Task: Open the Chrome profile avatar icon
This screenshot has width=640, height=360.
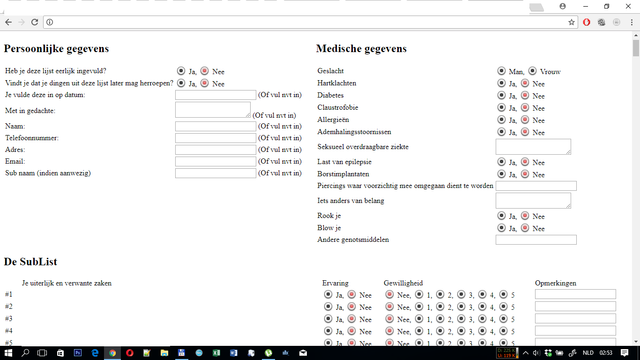Action: [562, 6]
